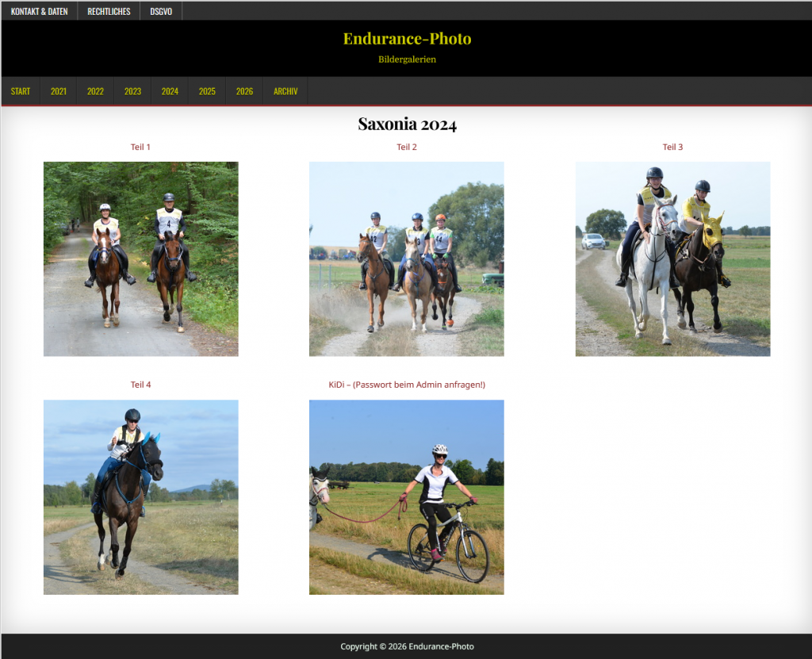The height and width of the screenshot is (659, 812).
Task: Click the 2026 navigation item
Action: 244,91
